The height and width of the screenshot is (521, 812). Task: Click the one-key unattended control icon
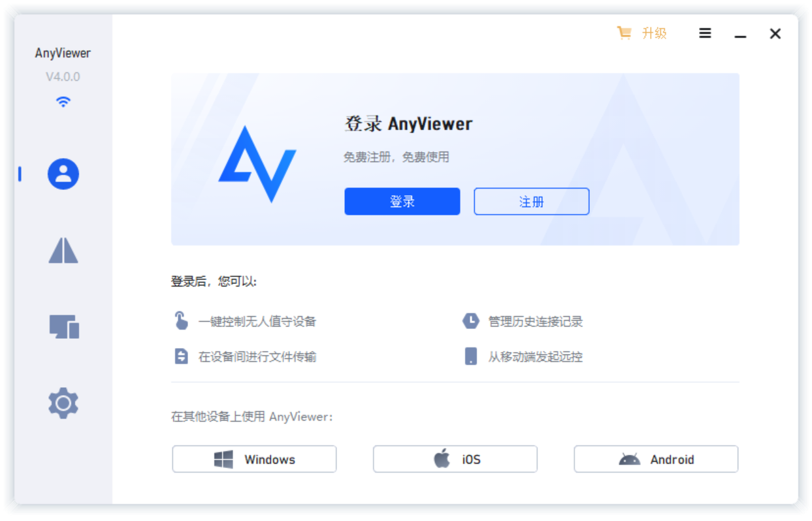(x=181, y=321)
